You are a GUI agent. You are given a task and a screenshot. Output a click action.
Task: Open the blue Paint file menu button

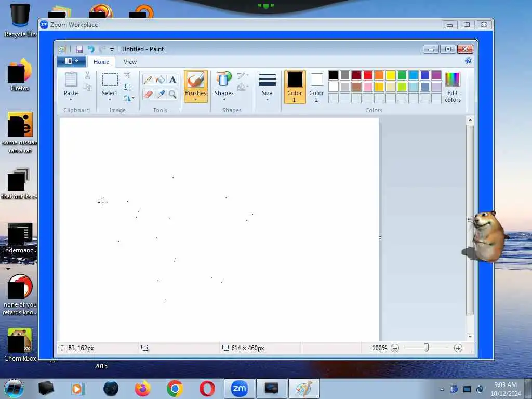[71, 61]
